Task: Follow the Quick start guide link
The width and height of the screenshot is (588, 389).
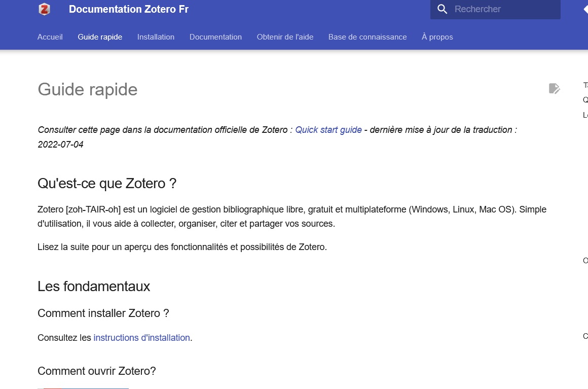Action: (x=328, y=130)
